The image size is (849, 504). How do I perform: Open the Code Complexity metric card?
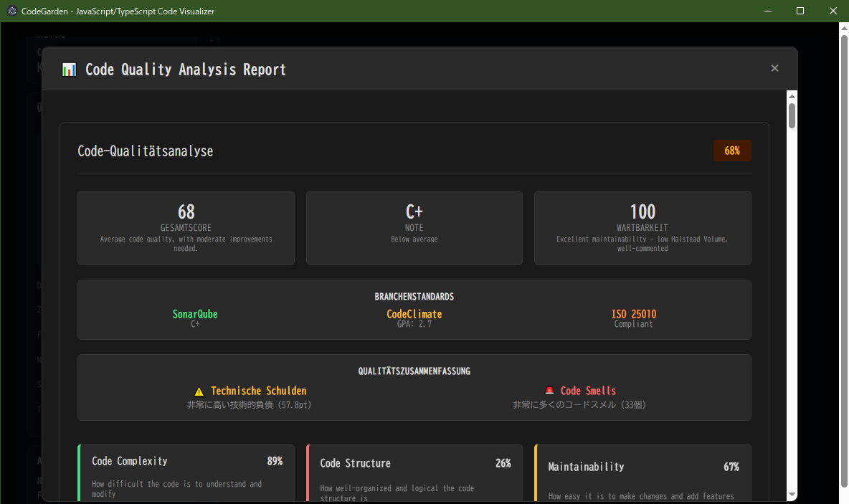[186, 473]
